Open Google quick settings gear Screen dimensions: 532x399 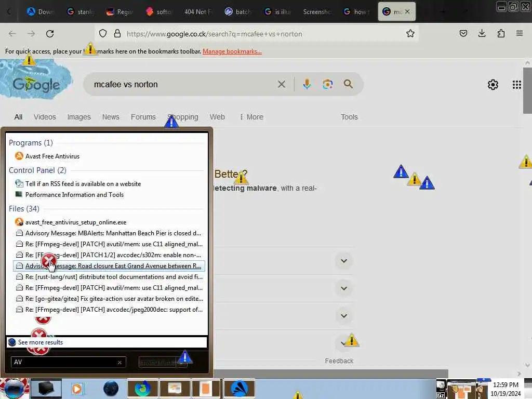click(x=493, y=85)
